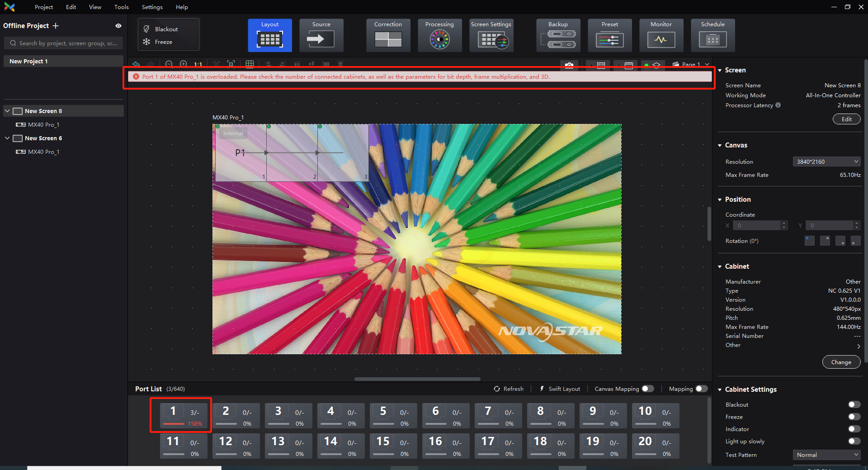Screen dimensions: 868x470
Task: Click the Swift Layout lightning icon
Action: [x=542, y=389]
